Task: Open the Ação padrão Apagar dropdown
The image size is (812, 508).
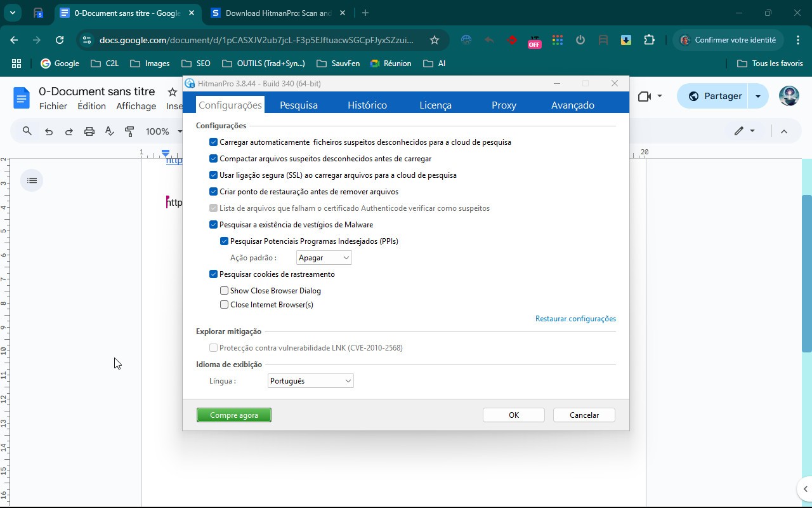Action: click(324, 258)
